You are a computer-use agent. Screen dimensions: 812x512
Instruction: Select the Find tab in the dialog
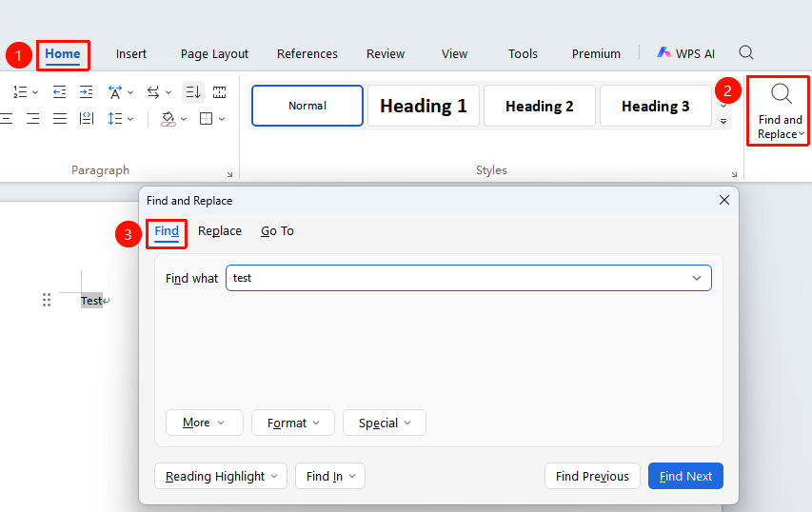[x=167, y=231]
